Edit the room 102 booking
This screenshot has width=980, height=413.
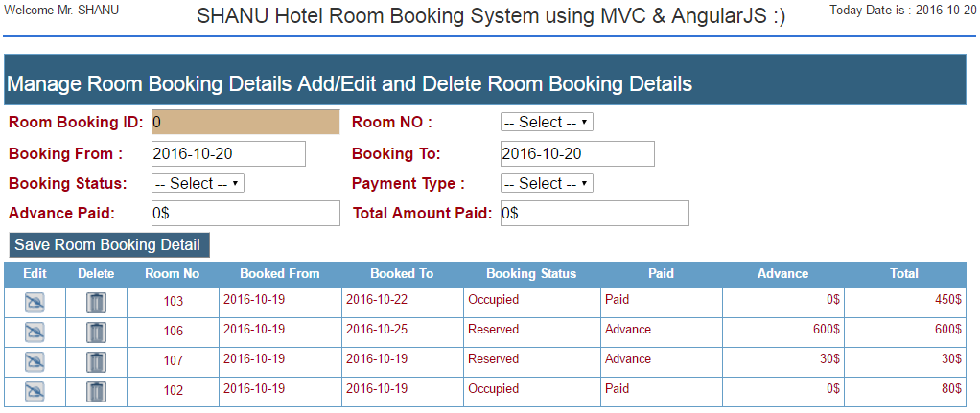[35, 392]
